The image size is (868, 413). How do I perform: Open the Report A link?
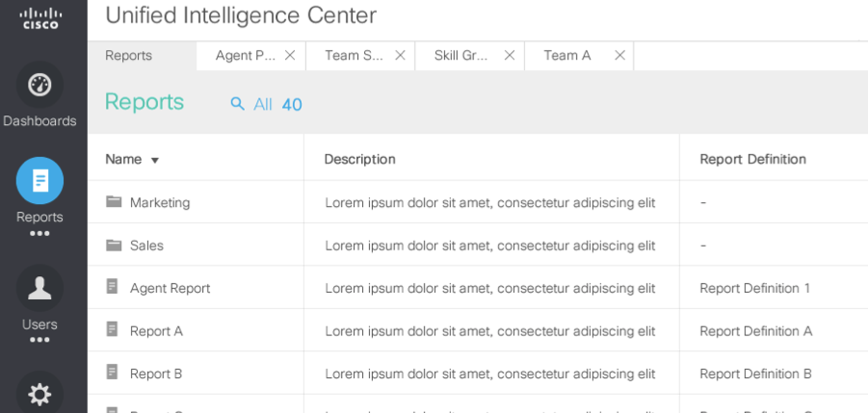click(156, 331)
